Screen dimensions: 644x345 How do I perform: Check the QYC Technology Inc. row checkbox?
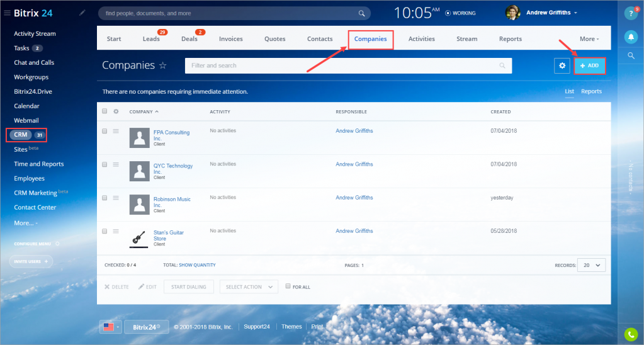point(105,164)
